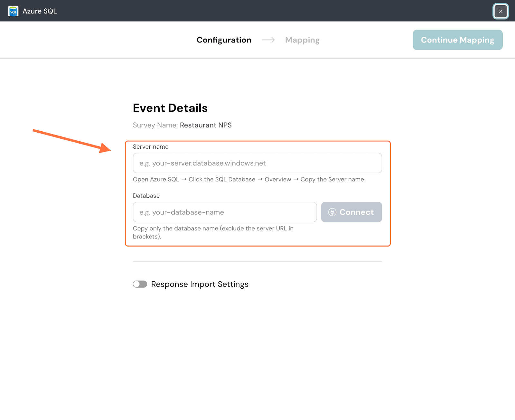Image resolution: width=515 pixels, height=420 pixels.
Task: Focus the Server name input field
Action: [257, 163]
